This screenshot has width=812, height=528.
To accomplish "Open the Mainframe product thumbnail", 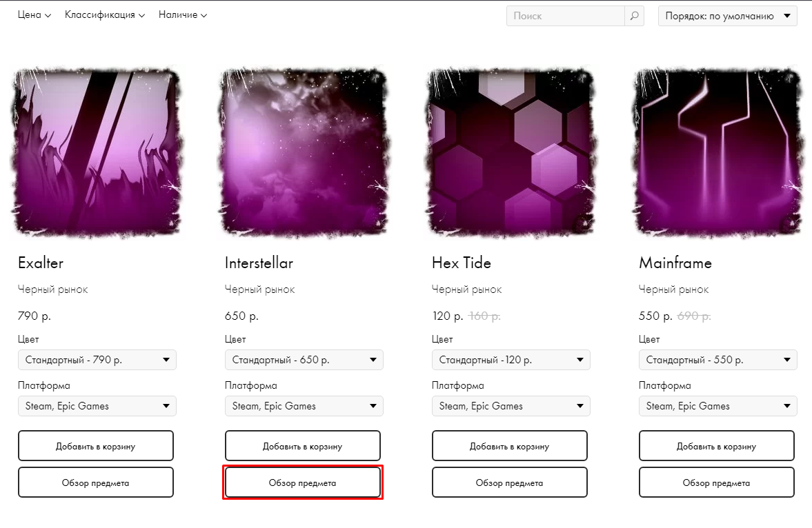I will [x=717, y=153].
